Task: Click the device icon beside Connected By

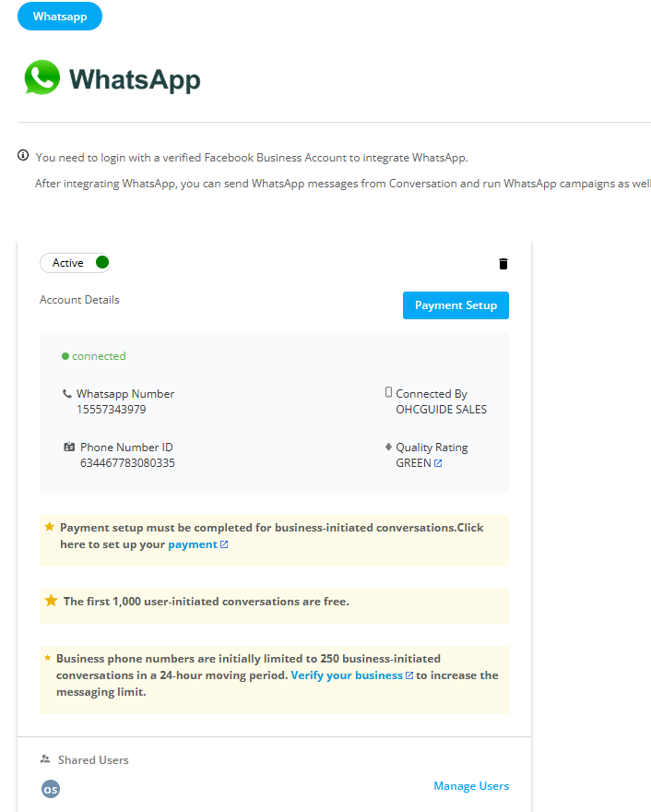Action: [x=388, y=392]
